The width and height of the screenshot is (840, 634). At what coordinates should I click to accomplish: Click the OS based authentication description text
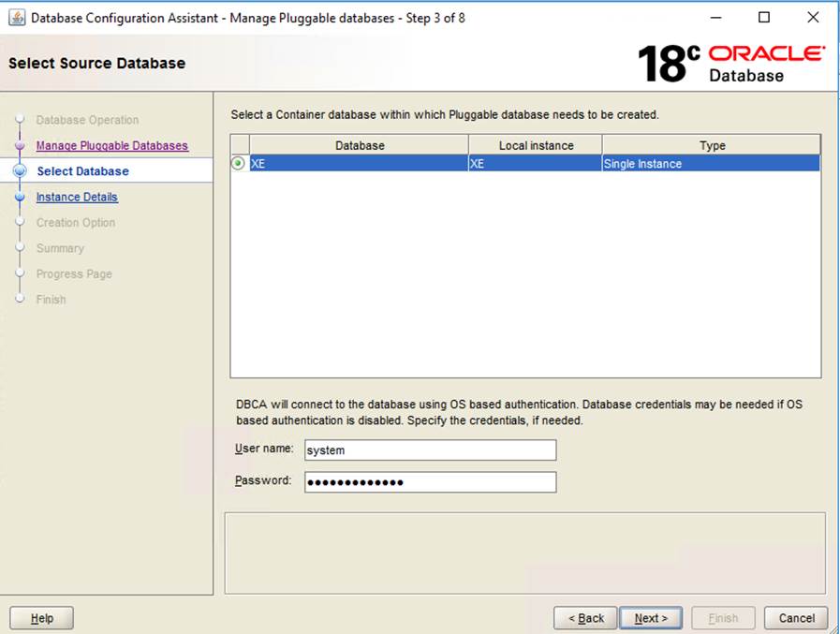coord(519,412)
